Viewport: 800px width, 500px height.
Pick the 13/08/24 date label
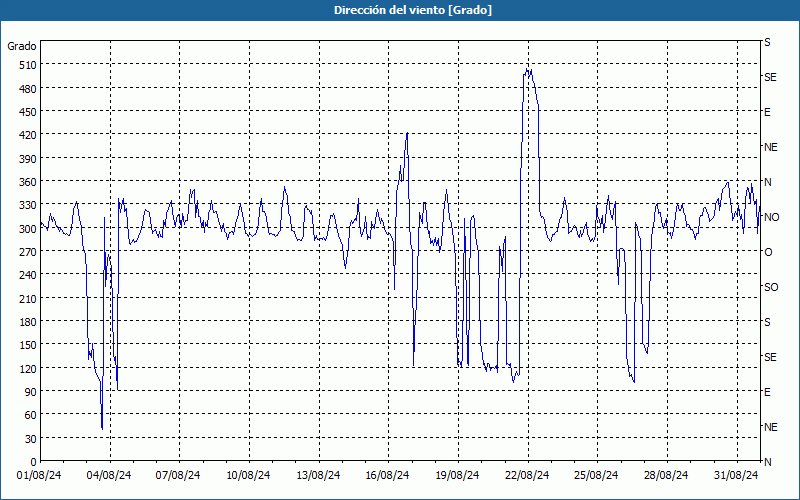point(318,476)
